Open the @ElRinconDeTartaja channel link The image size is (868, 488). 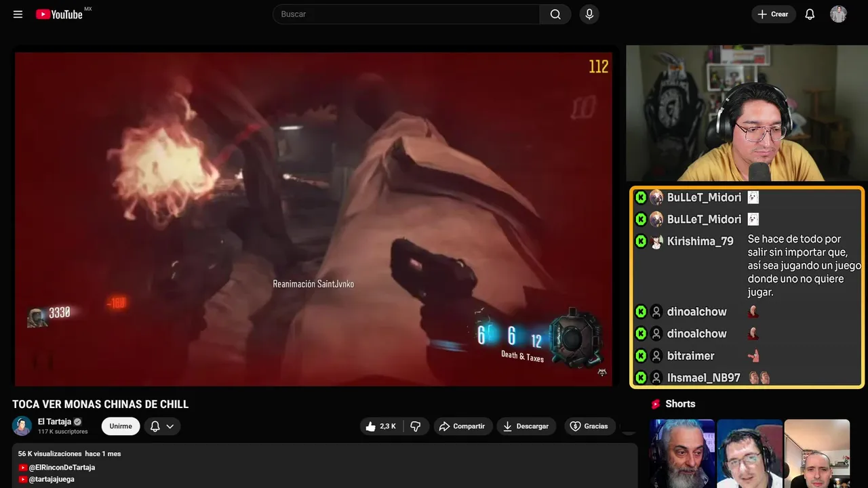pyautogui.click(x=62, y=468)
